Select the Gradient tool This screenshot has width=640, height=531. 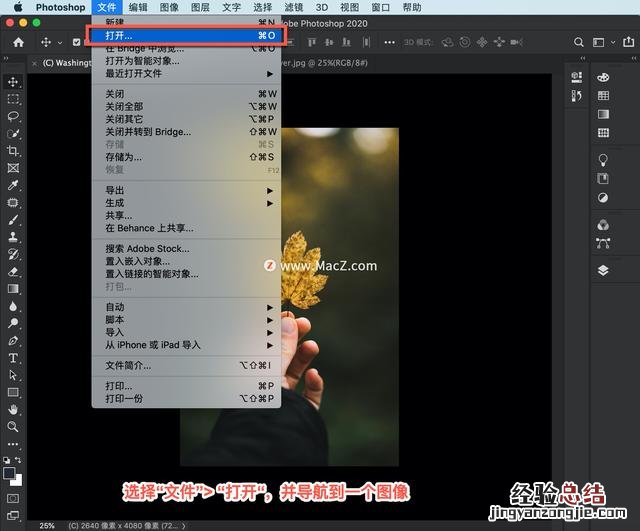[x=13, y=289]
